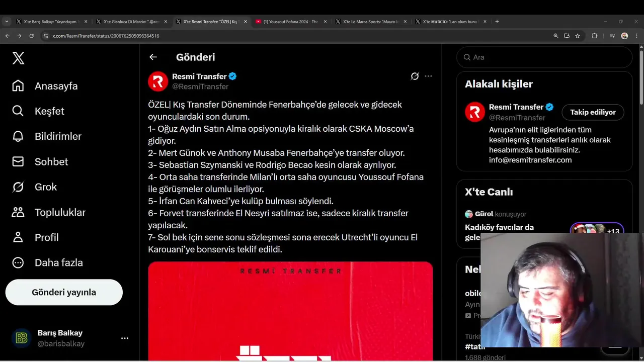Open Bildirimler notifications

click(x=47, y=136)
